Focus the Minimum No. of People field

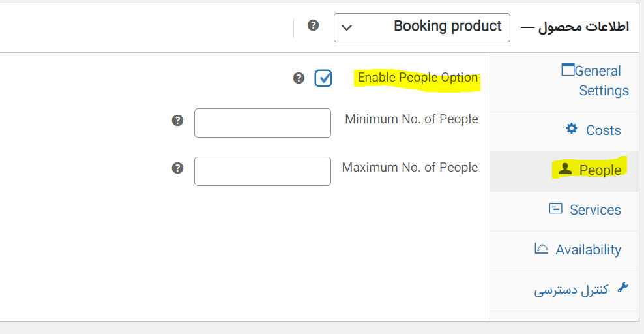[263, 123]
